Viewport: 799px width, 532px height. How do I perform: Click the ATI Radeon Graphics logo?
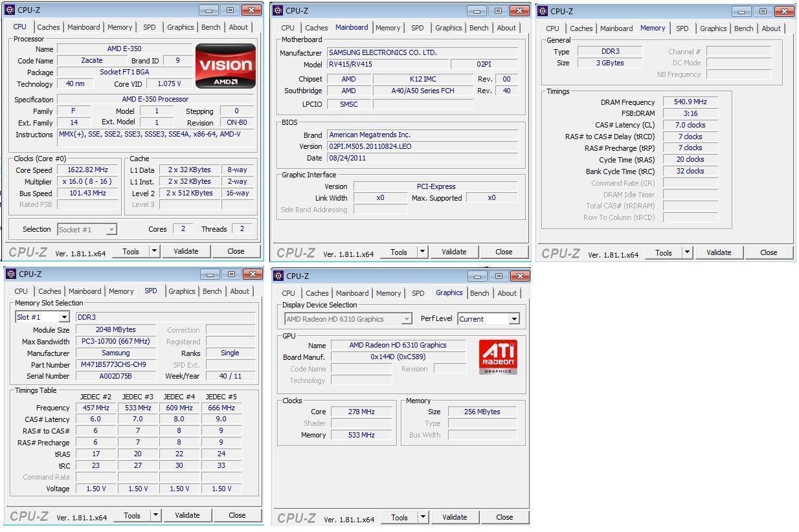point(498,357)
